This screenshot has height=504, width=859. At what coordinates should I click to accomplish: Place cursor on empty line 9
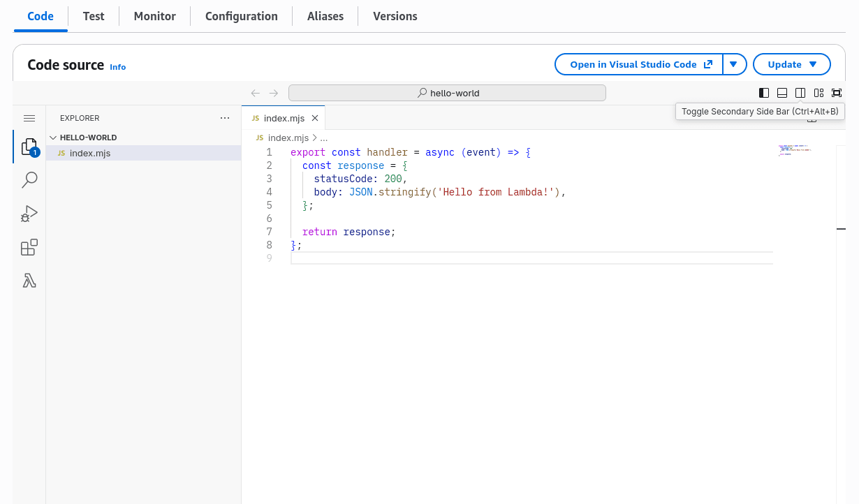point(531,258)
